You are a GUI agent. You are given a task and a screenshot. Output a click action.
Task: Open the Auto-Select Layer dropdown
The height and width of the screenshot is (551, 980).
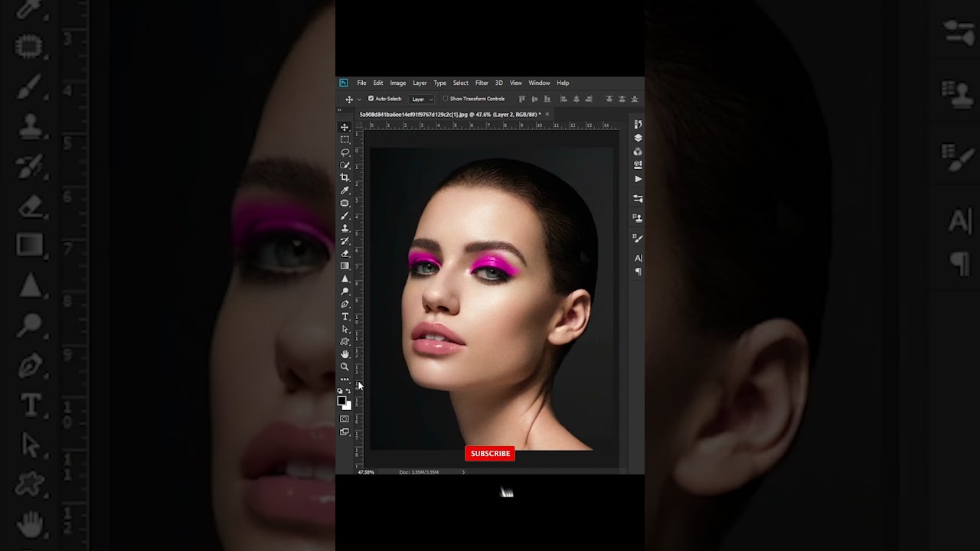(x=422, y=99)
